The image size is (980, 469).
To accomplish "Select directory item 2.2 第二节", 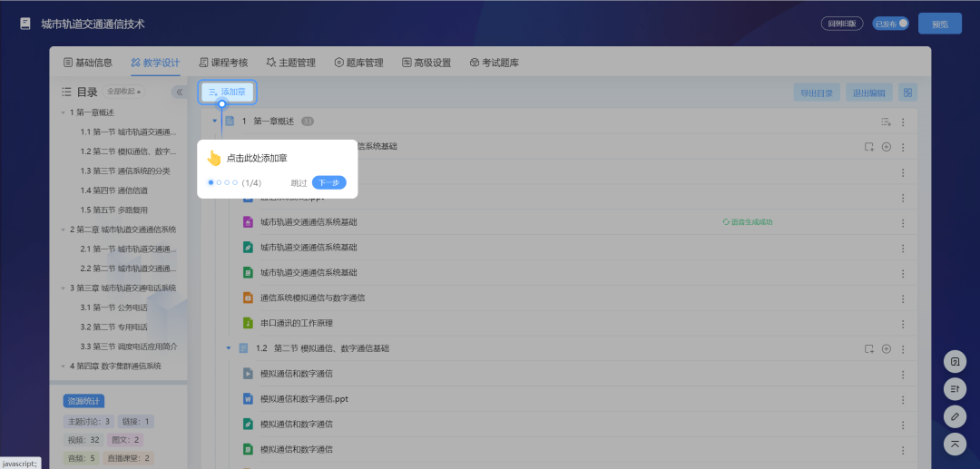I will click(x=128, y=269).
